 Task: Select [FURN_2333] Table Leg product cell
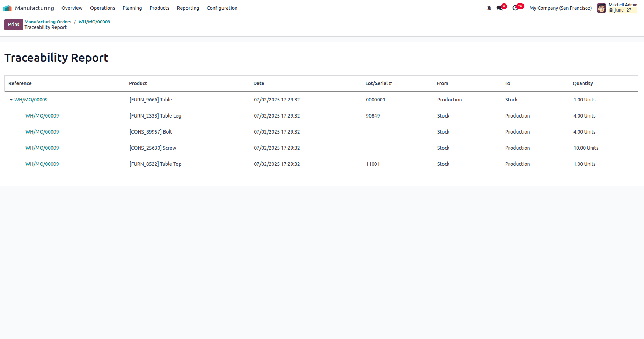click(155, 116)
